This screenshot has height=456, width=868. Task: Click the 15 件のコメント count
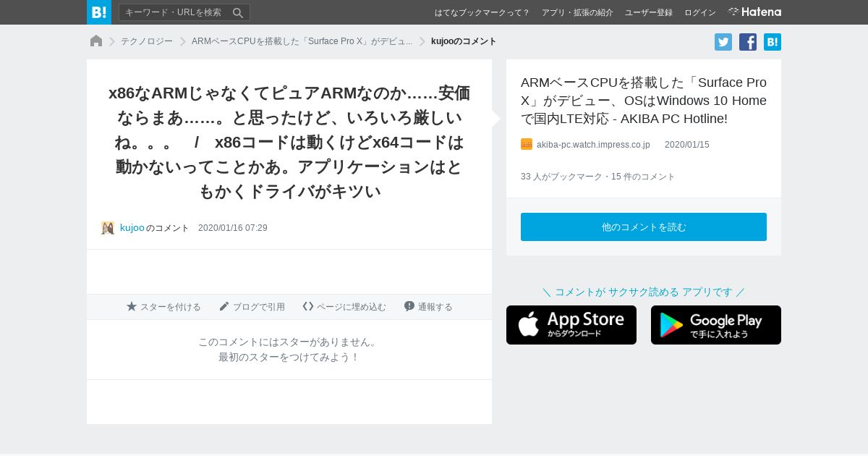click(643, 177)
